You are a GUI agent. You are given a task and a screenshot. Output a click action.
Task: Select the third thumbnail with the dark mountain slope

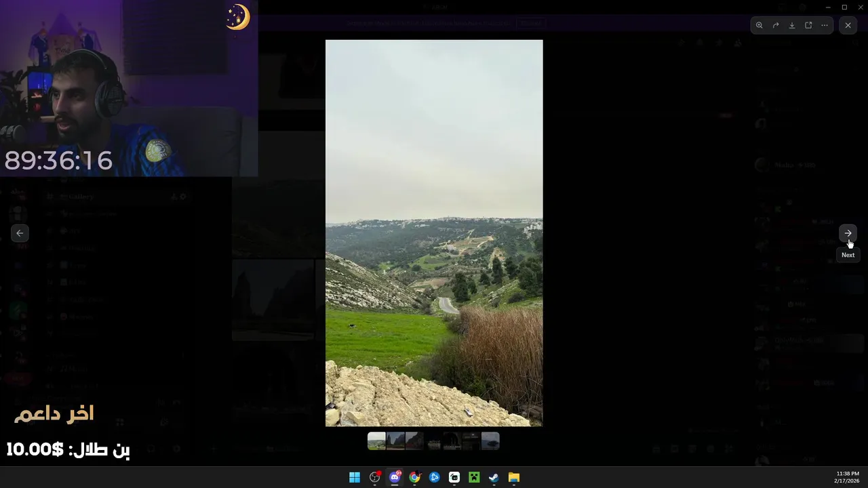[x=414, y=441]
